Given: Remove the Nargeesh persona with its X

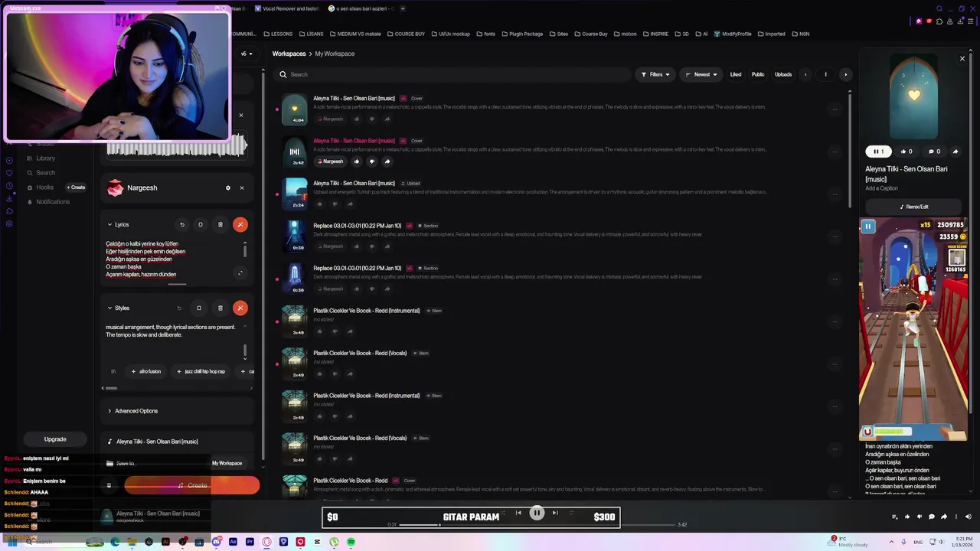Looking at the screenshot, I should [242, 187].
